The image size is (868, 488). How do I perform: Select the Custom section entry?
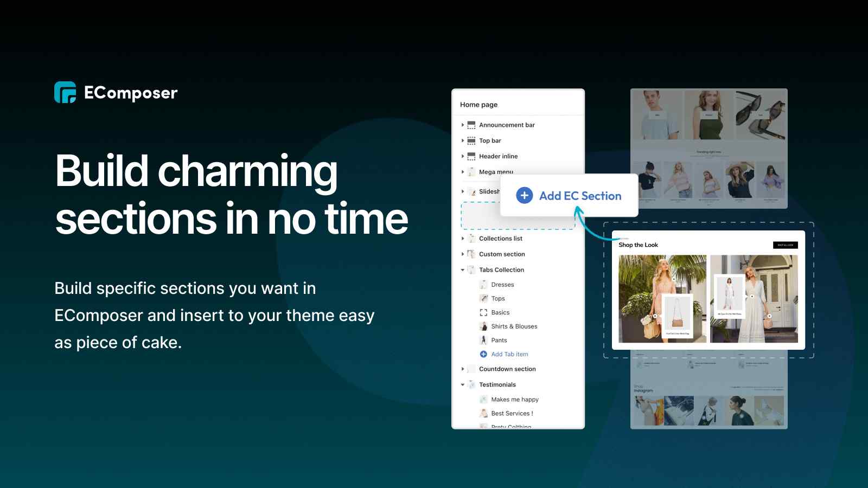[502, 254]
